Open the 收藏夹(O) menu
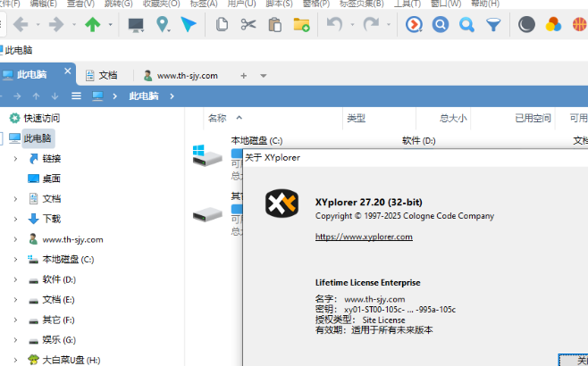Viewport: 588px width, 366px height. [161, 4]
